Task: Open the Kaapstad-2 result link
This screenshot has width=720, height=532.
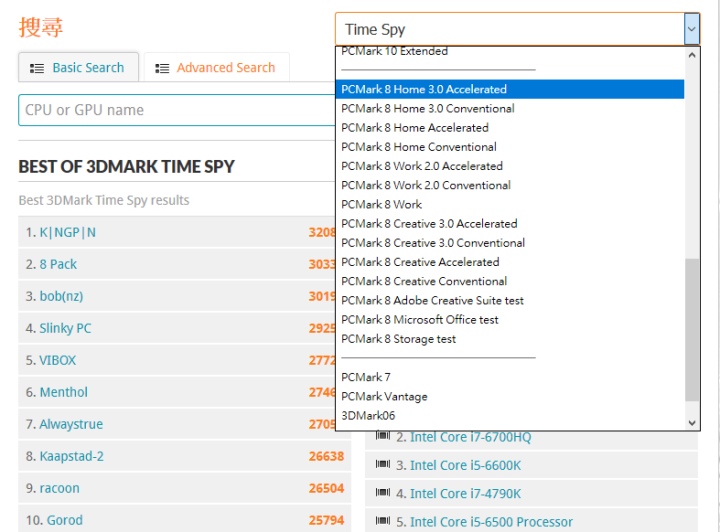Action: tap(71, 456)
